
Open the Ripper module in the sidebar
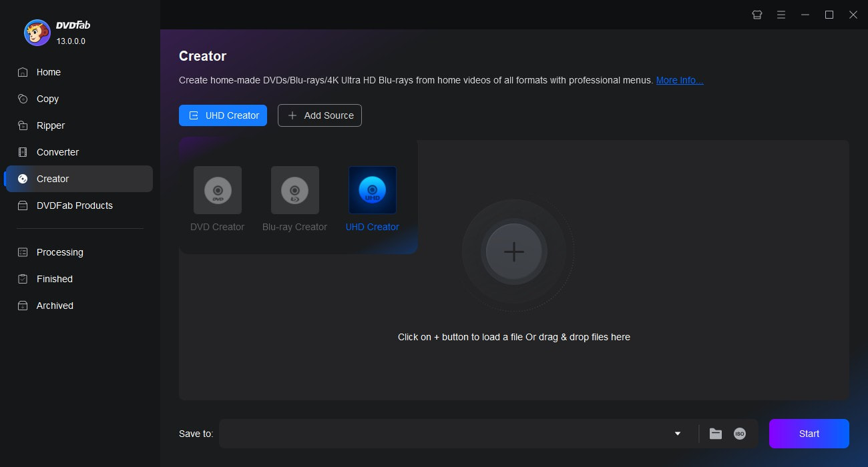coord(51,125)
